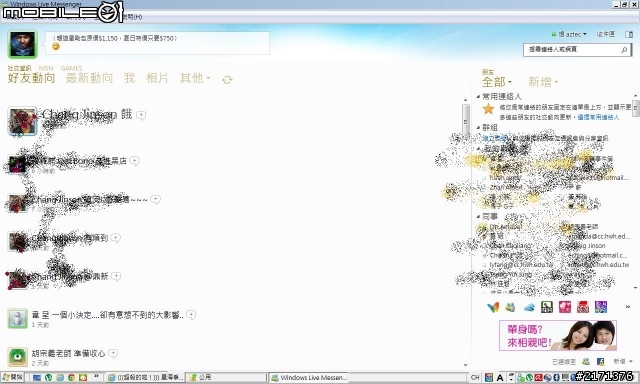Open the 單身嗎 來相親吧 ad banner

pos(558,336)
